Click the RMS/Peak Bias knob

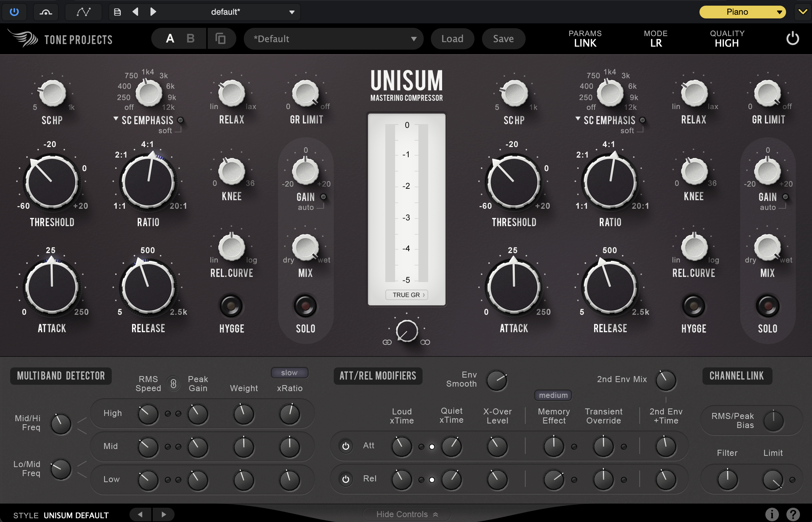pyautogui.click(x=774, y=421)
